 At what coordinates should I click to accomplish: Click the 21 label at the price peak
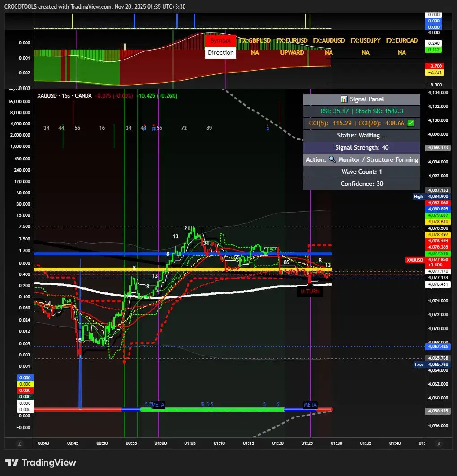point(187,228)
